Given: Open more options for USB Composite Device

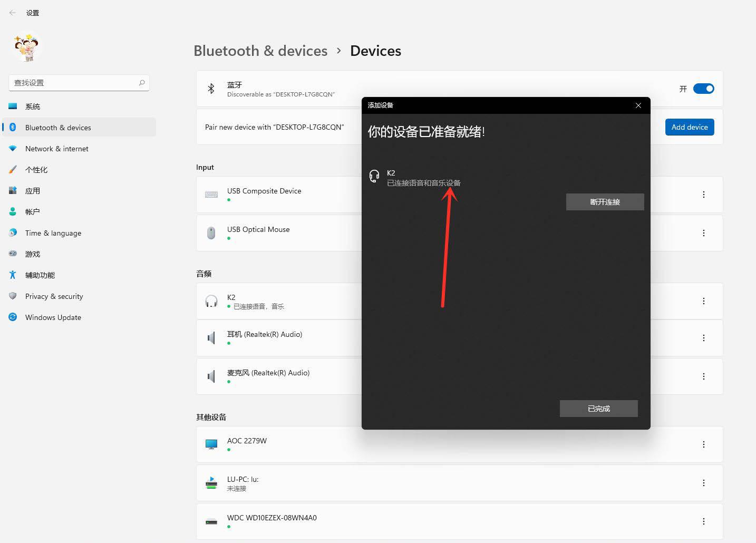Looking at the screenshot, I should 703,195.
